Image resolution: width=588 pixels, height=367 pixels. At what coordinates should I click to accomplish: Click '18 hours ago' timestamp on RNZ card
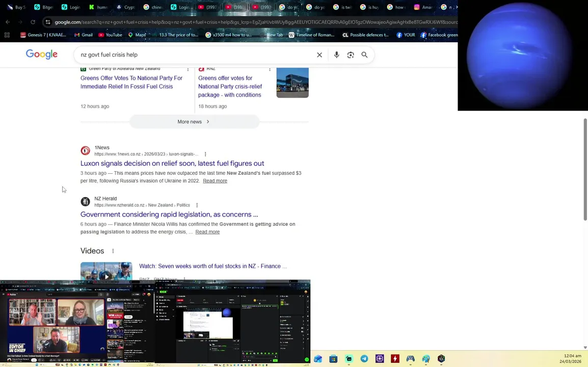(212, 106)
